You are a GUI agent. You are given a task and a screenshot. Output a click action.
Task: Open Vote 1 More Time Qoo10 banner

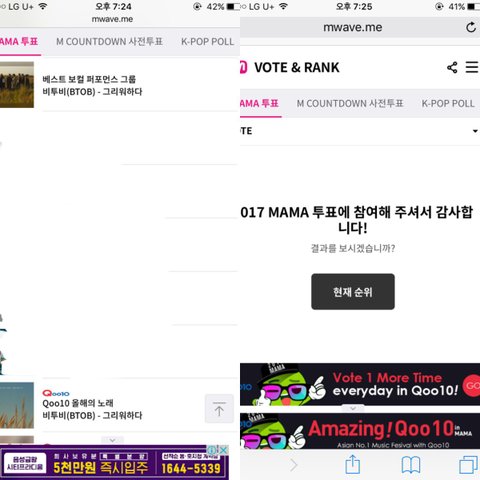360,384
